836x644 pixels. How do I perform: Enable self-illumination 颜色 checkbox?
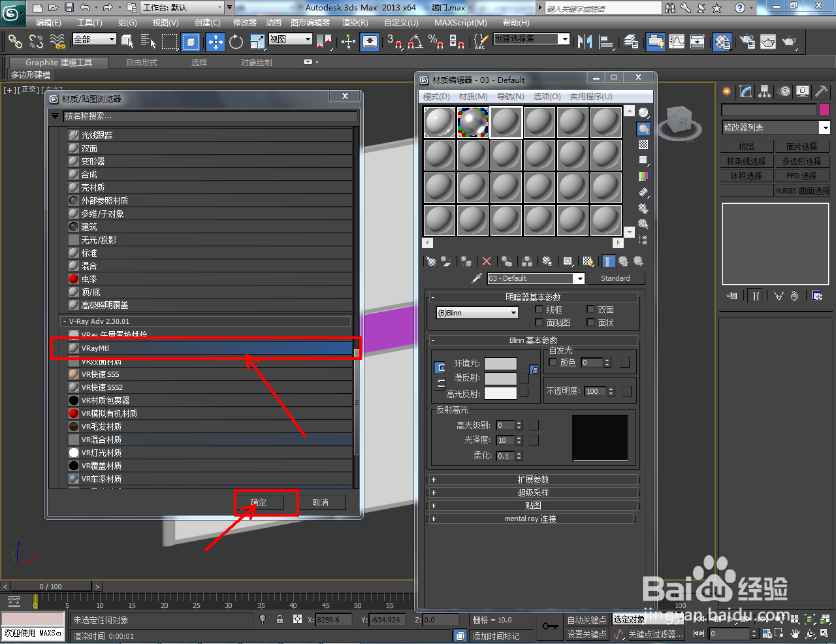(553, 362)
